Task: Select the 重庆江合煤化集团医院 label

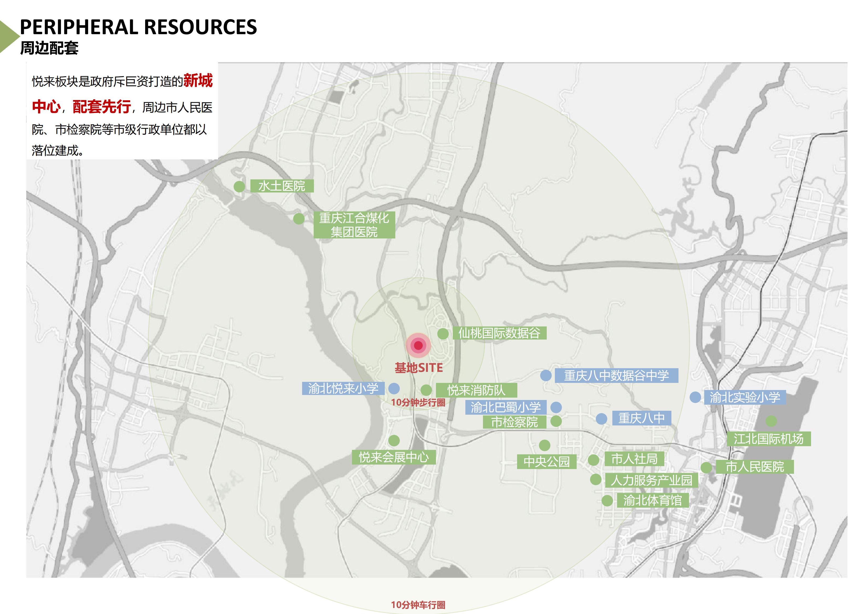Action: [x=354, y=225]
